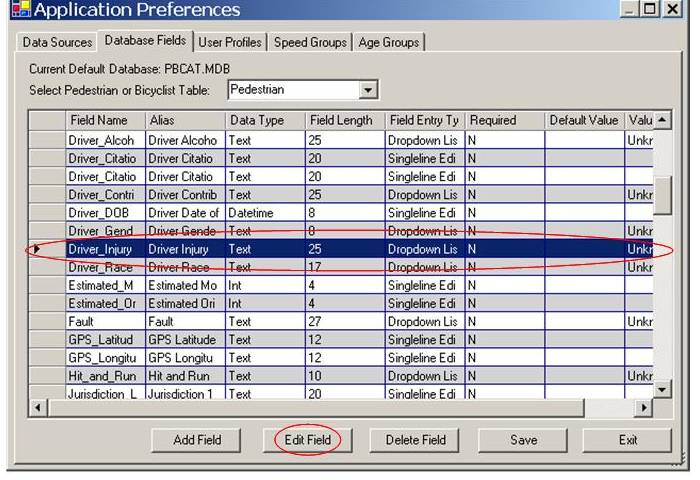The width and height of the screenshot is (700, 480).
Task: Select the Speed Groups tab
Action: pyautogui.click(x=311, y=42)
